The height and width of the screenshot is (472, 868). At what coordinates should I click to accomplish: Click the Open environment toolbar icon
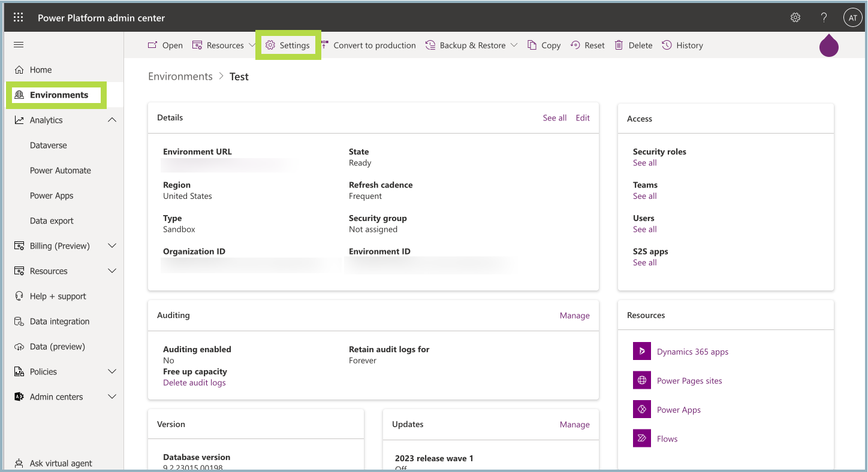(x=153, y=45)
